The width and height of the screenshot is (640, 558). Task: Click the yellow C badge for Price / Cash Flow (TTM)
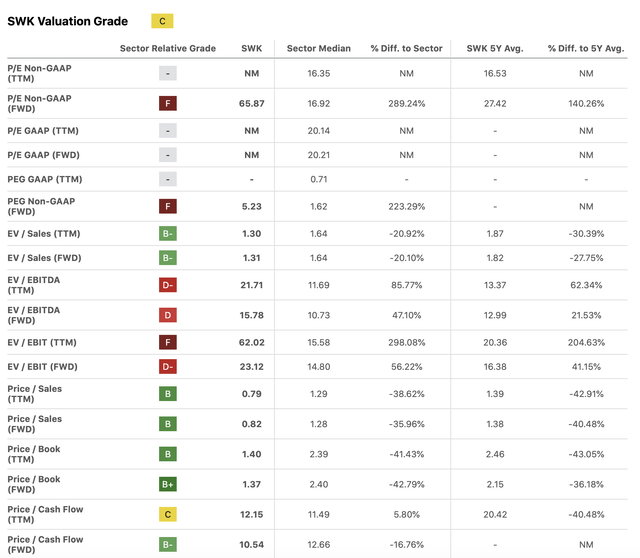pos(168,514)
